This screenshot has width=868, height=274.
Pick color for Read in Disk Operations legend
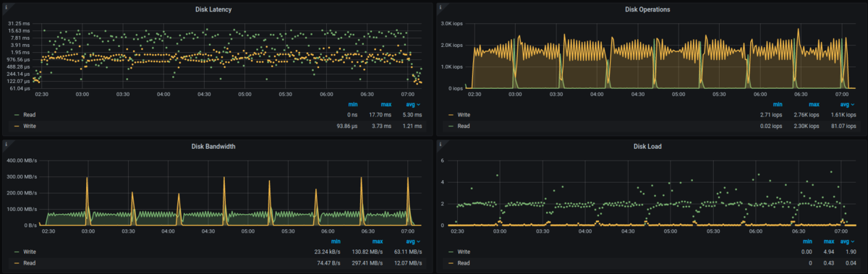450,126
